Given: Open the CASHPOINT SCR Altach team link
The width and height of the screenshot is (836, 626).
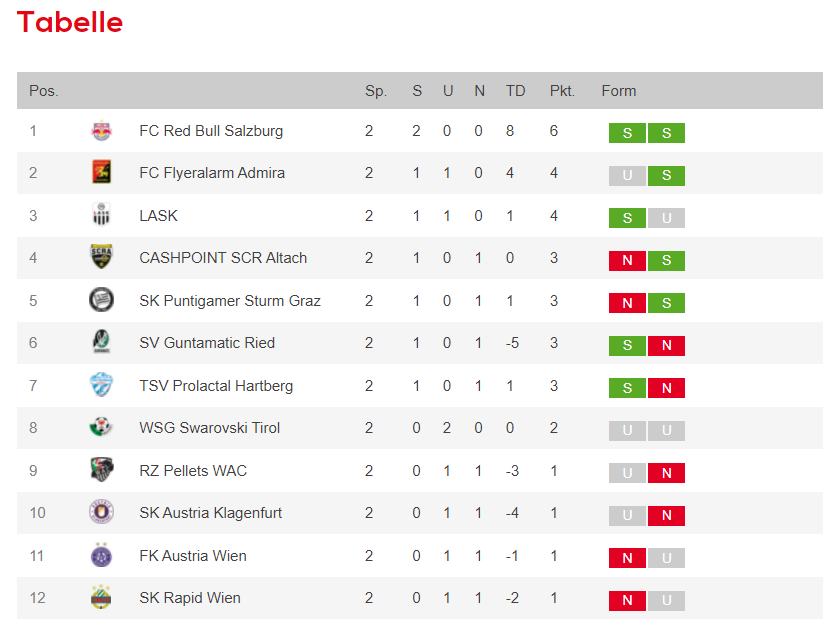Looking at the screenshot, I should (x=223, y=258).
